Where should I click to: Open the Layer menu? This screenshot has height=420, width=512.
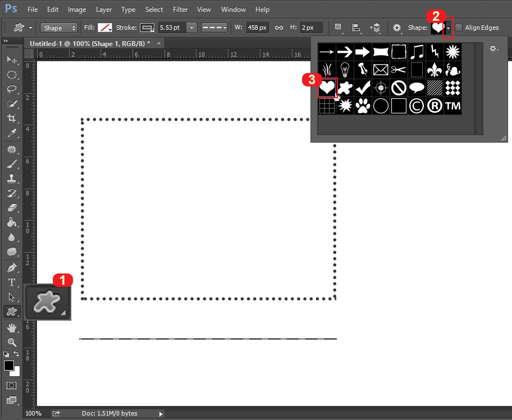[x=104, y=10]
